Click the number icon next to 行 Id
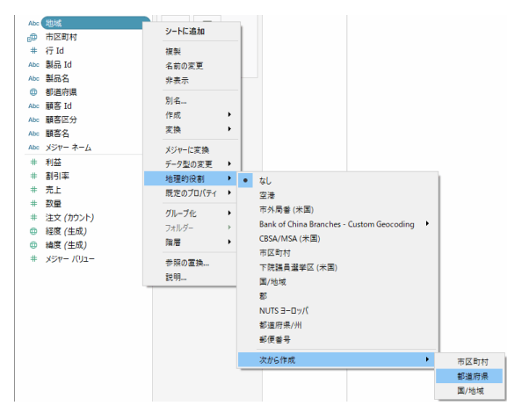The image size is (529, 420). pyautogui.click(x=33, y=51)
